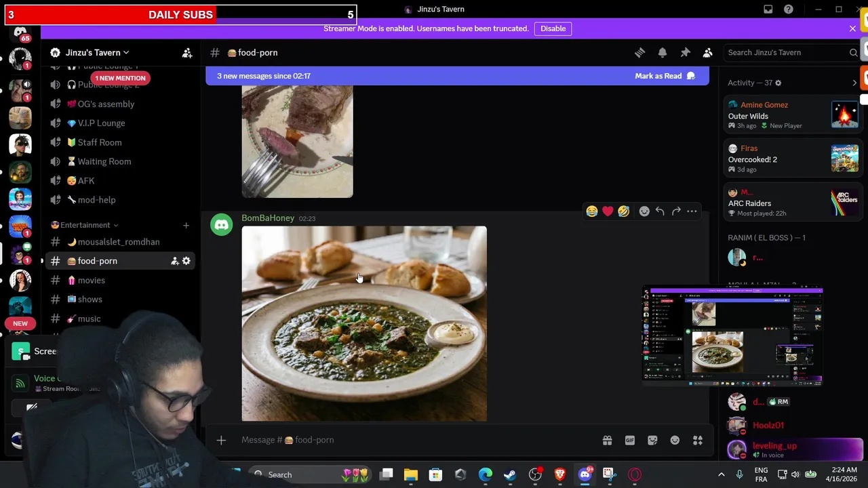868x488 pixels.
Task: Open the Threads icon in channel header
Action: pos(639,52)
